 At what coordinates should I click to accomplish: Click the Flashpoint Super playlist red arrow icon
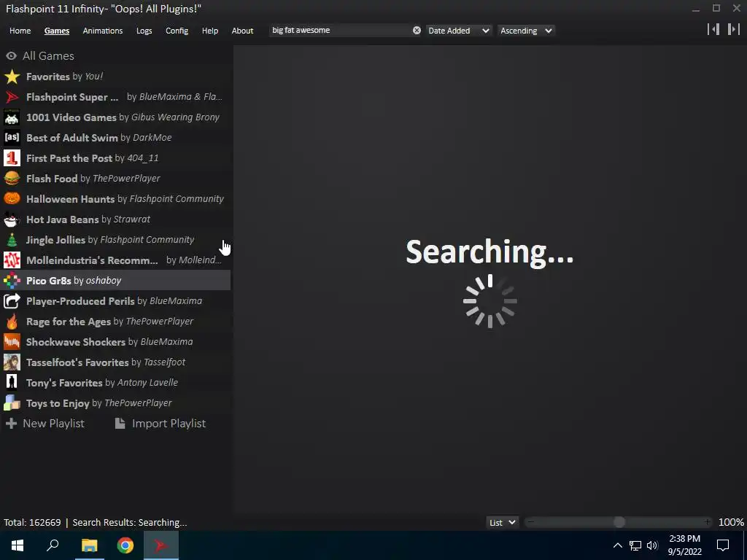click(x=12, y=97)
